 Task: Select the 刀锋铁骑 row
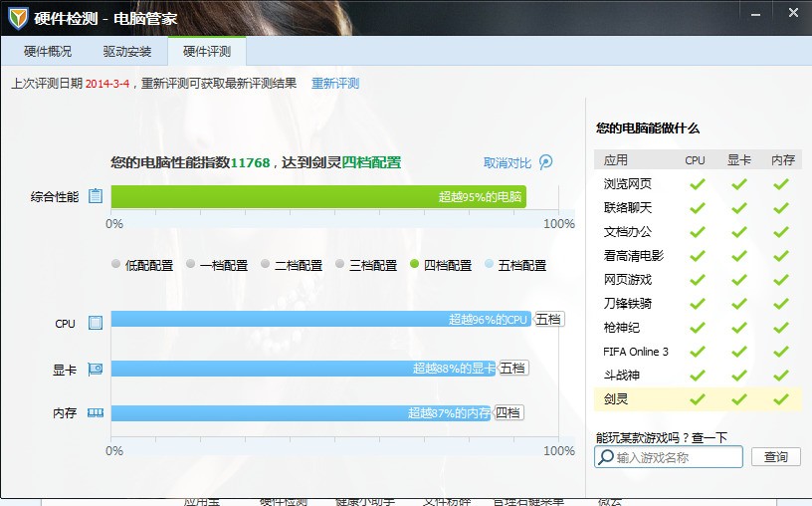coord(698,303)
